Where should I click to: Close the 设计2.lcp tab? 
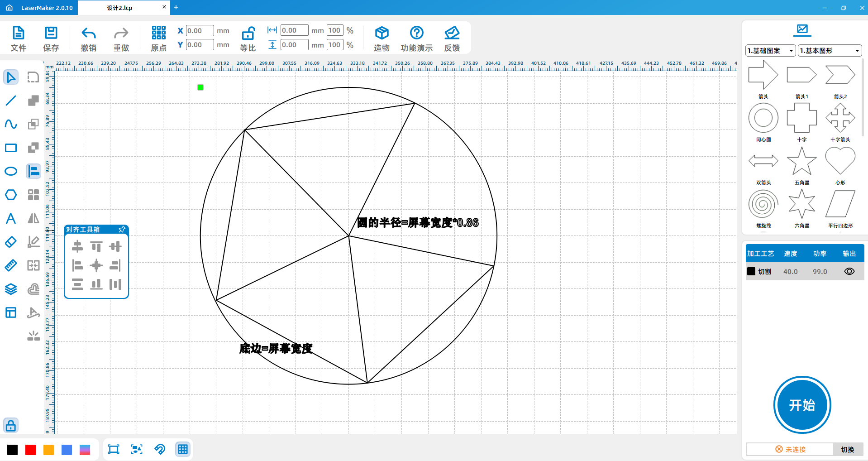[164, 7]
